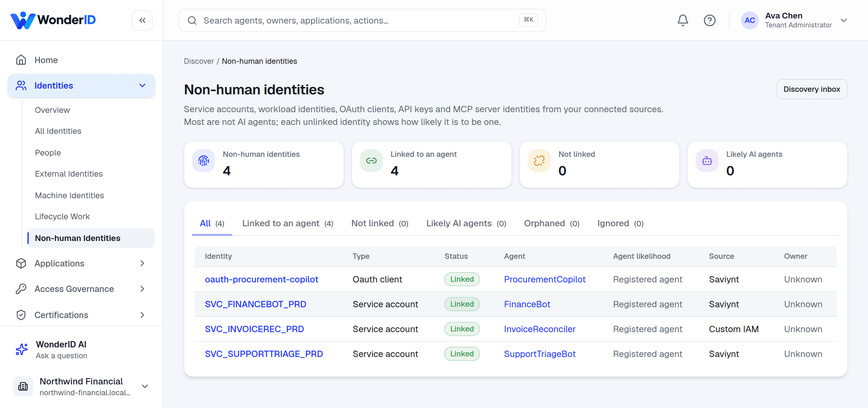Open the notifications bell
Viewport: 868px width, 408px height.
pos(682,20)
